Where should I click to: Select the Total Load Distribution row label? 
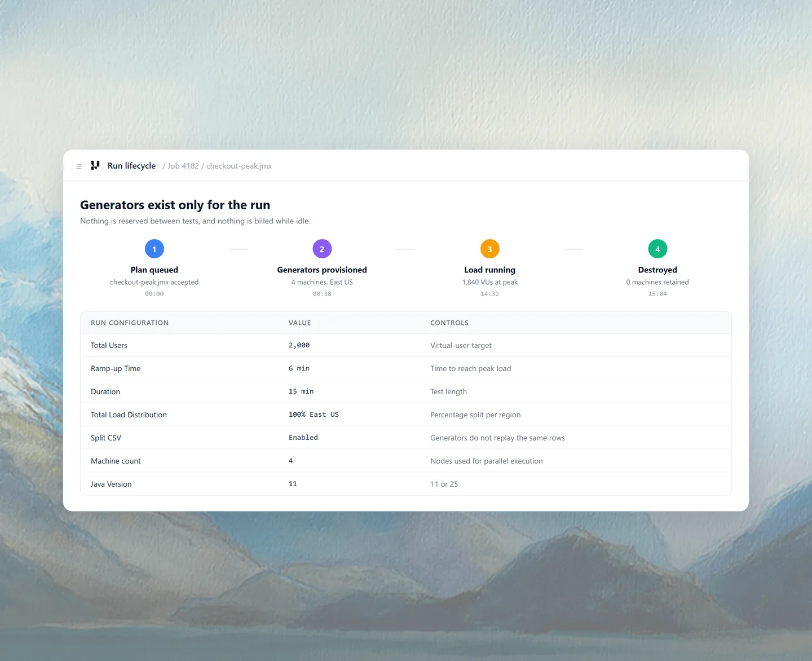pos(129,415)
